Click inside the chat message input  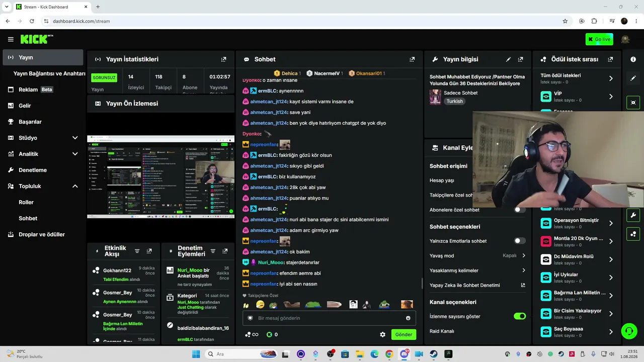tap(329, 318)
